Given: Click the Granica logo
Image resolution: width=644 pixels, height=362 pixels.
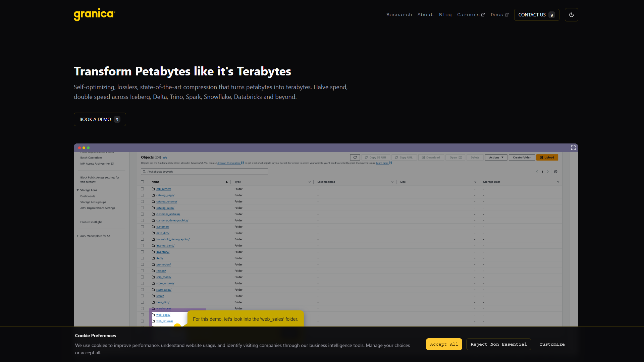Looking at the screenshot, I should (94, 15).
